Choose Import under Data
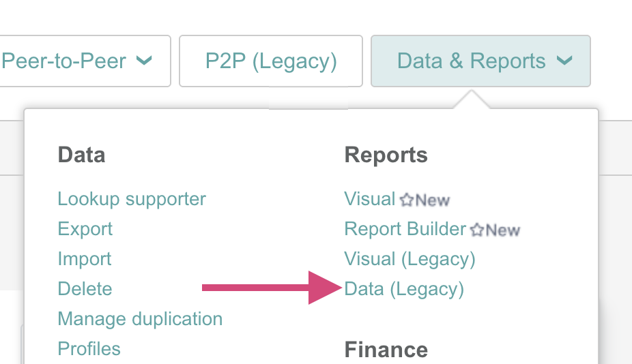The height and width of the screenshot is (364, 632). 85,259
